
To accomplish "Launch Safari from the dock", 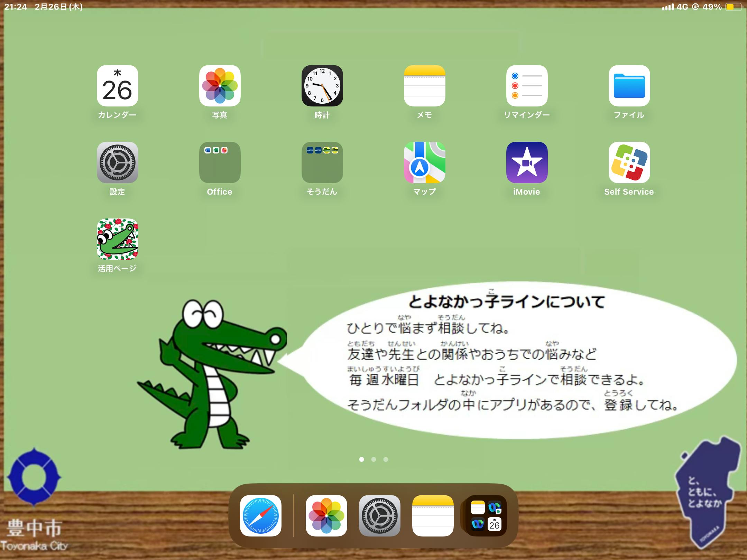I will [260, 516].
